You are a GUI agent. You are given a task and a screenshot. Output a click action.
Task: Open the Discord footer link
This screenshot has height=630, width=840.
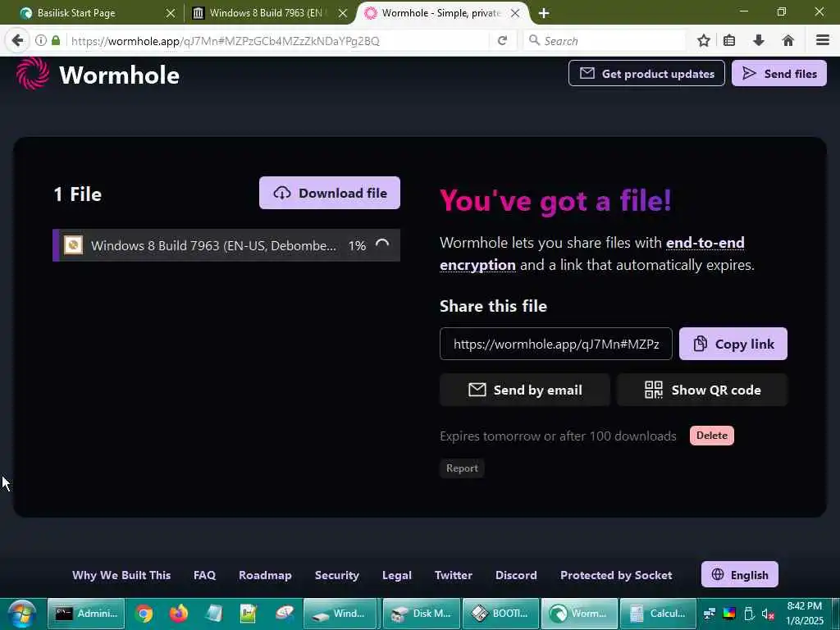(x=517, y=575)
